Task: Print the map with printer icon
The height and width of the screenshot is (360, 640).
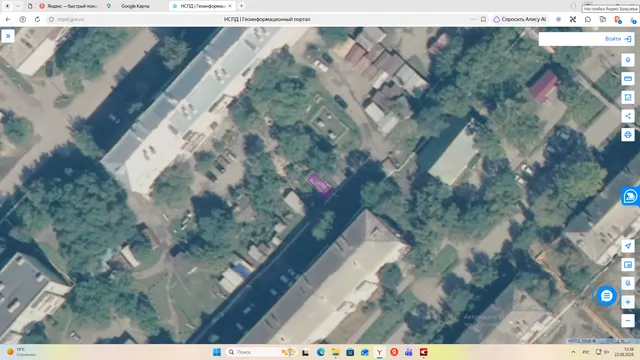Action: tap(628, 135)
